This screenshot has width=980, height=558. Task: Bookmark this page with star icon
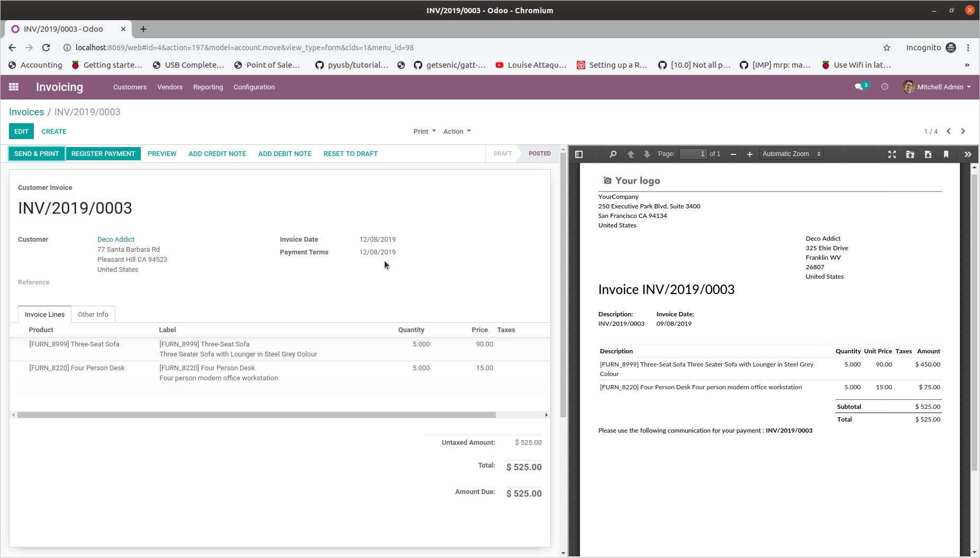[x=887, y=48]
